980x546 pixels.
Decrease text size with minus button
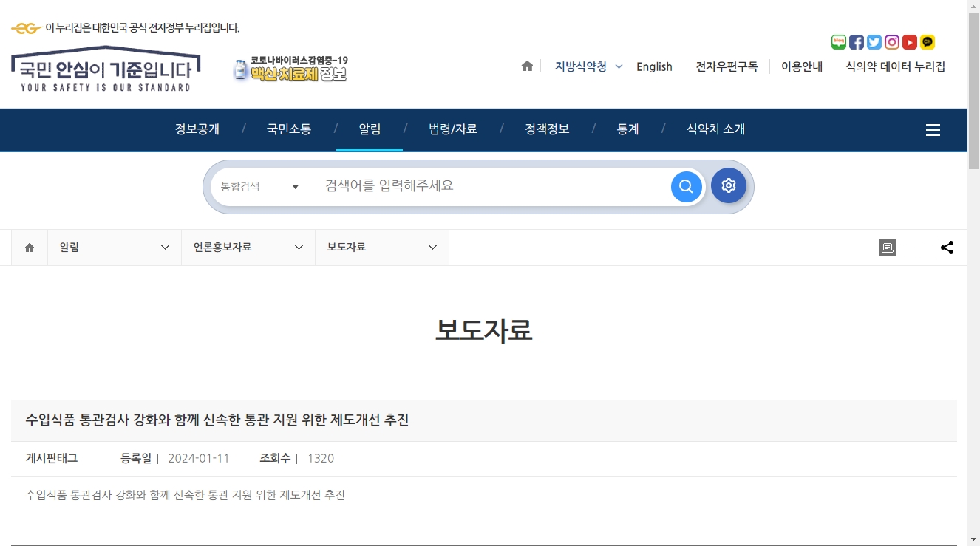[x=928, y=248]
